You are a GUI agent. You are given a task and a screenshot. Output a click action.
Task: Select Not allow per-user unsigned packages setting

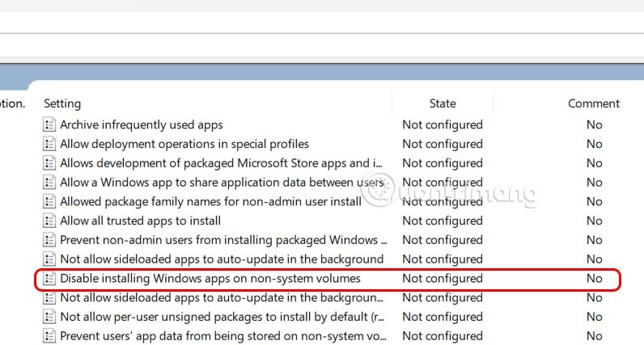221,317
